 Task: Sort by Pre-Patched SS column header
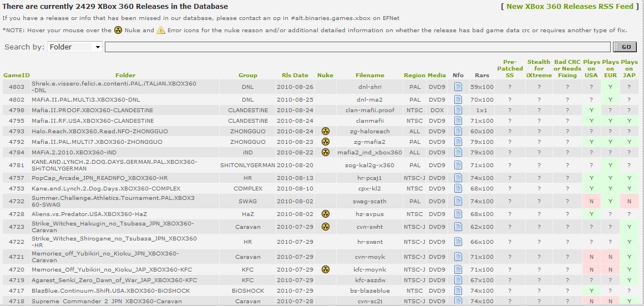click(510, 69)
